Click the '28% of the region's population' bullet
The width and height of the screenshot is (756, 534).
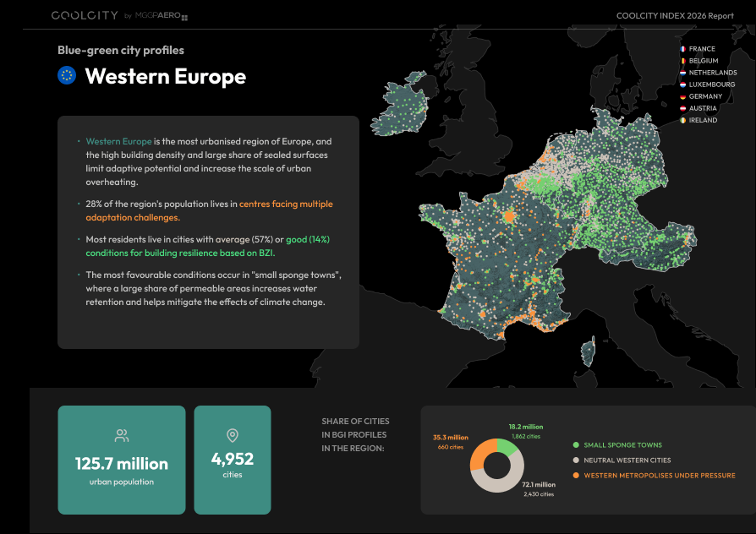click(x=209, y=210)
